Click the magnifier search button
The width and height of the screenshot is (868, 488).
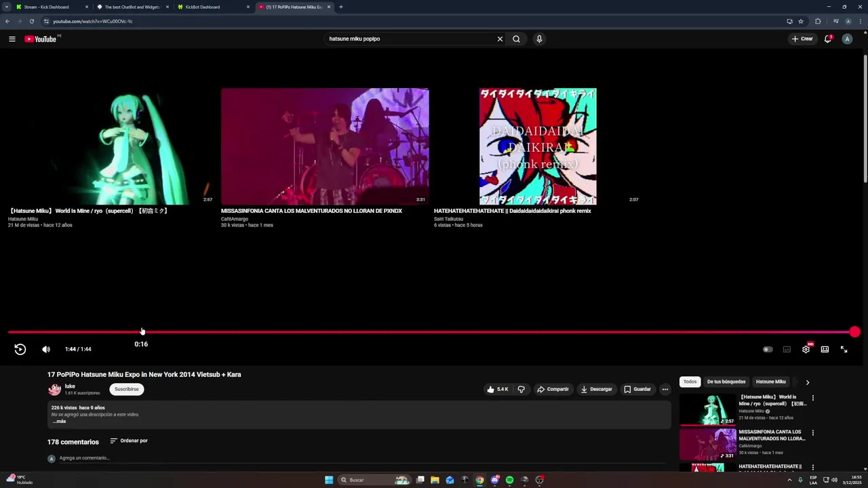516,39
